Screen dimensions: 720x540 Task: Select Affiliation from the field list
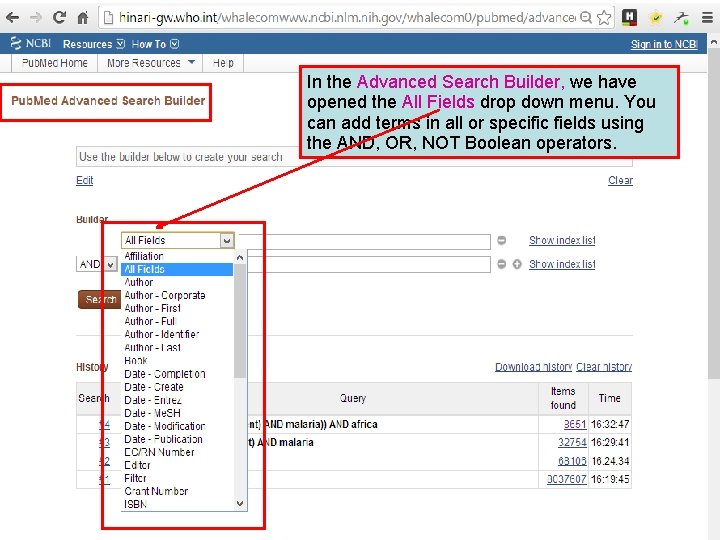tap(178, 256)
